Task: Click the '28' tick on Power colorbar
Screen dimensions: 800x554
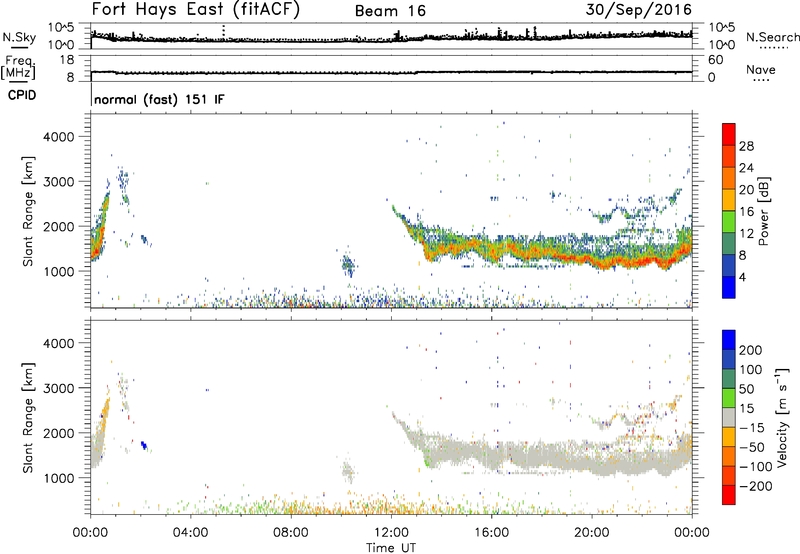Action: 746,146
